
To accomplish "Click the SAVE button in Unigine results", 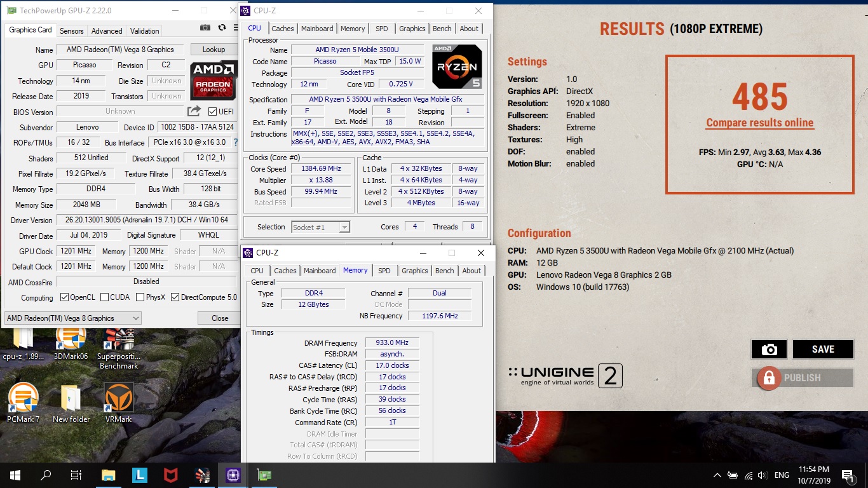I will tap(823, 349).
